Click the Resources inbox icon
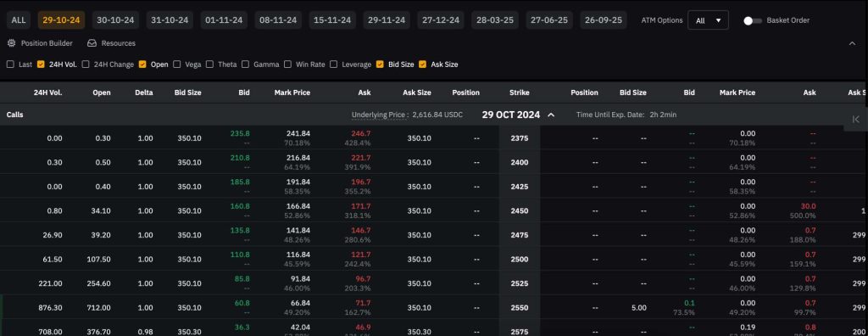 92,42
